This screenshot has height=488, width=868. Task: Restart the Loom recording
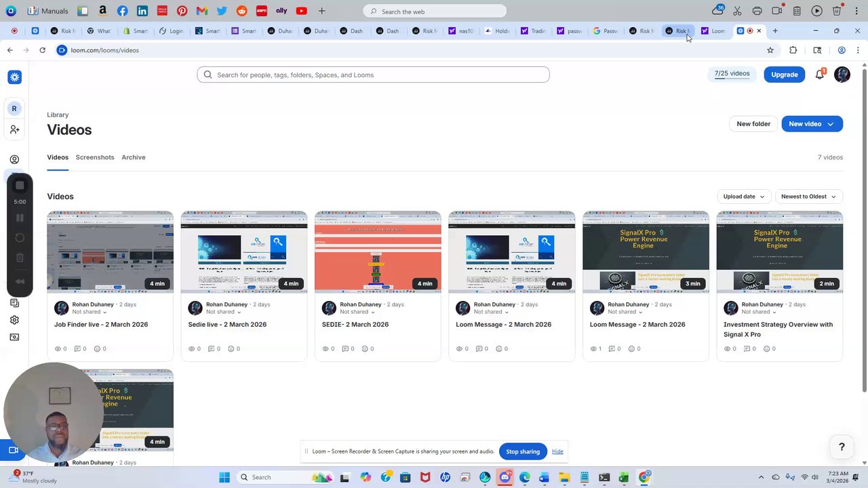[20, 238]
